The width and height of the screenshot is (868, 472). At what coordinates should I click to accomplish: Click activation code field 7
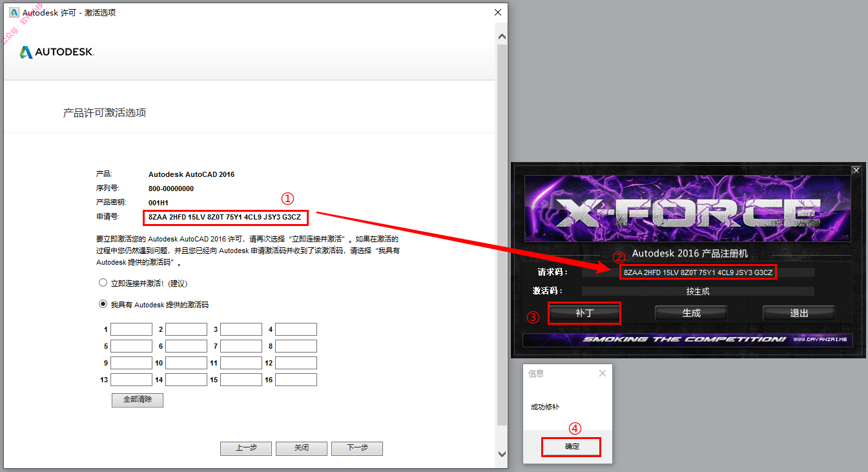(241, 346)
